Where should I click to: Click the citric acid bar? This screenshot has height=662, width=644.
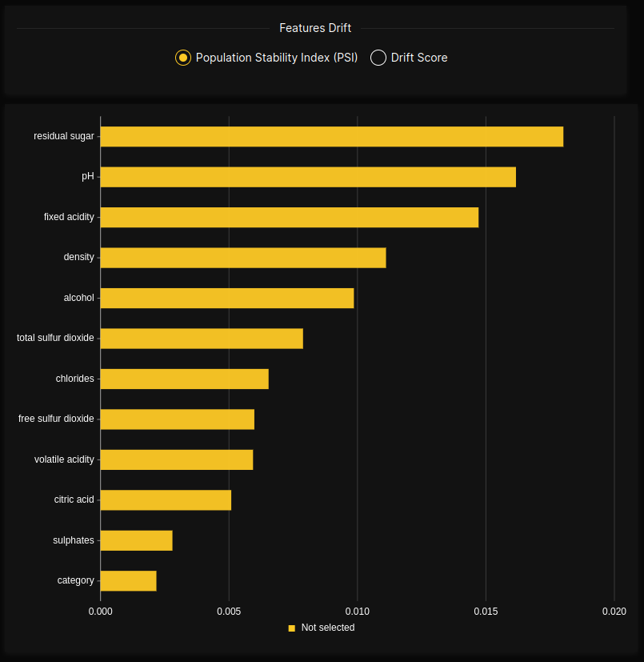166,500
